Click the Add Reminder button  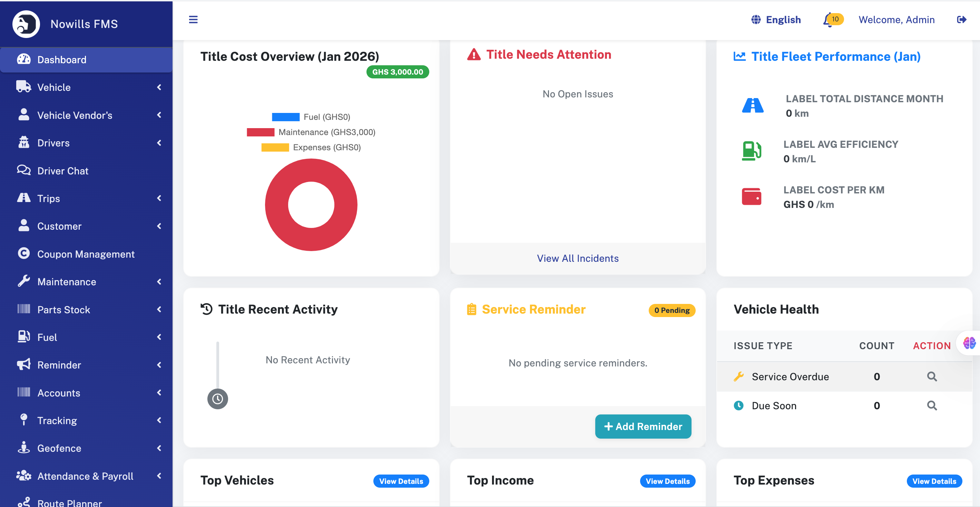(x=643, y=426)
